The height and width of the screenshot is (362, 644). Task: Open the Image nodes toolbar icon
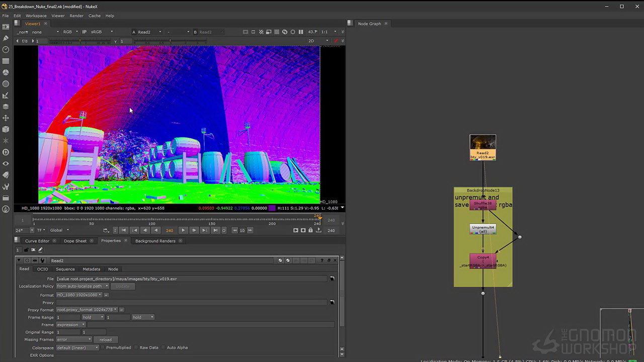coord(6,27)
